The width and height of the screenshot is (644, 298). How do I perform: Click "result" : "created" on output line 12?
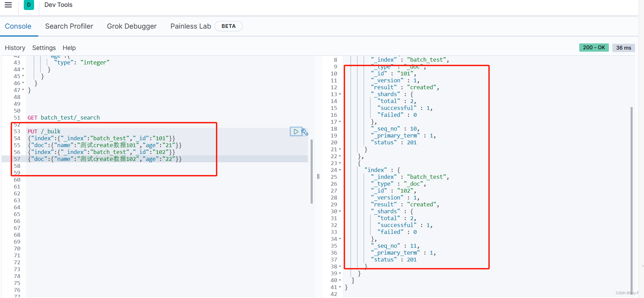(405, 87)
